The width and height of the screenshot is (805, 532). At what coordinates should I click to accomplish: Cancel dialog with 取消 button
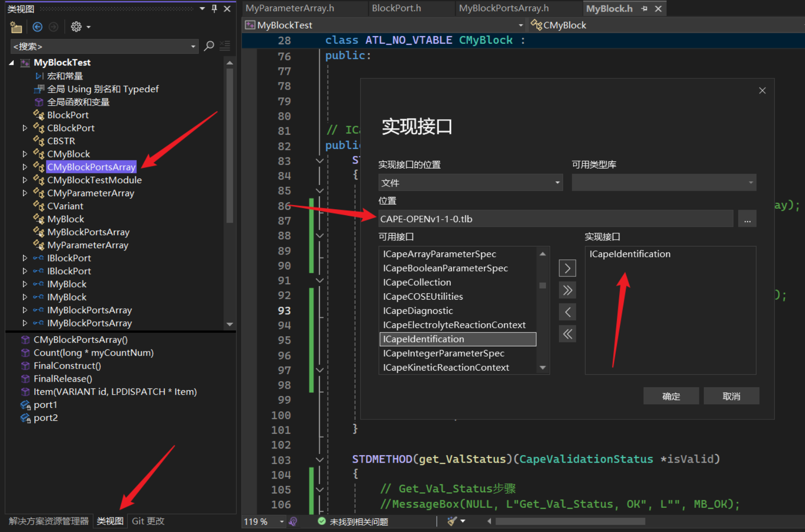tap(731, 396)
